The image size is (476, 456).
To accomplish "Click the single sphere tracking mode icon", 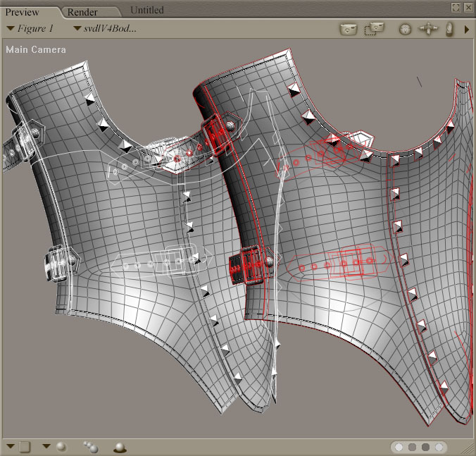I will pos(61,446).
